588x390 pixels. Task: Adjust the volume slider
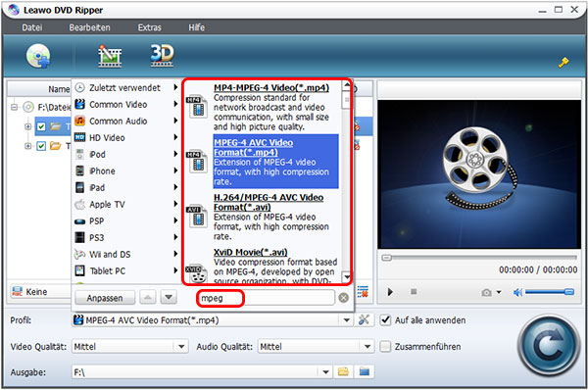550,292
